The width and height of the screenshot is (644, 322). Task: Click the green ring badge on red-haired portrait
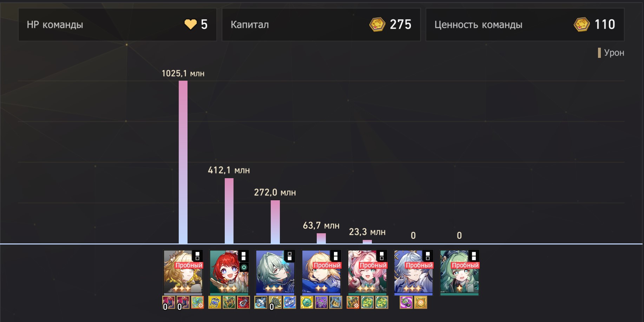(x=244, y=268)
